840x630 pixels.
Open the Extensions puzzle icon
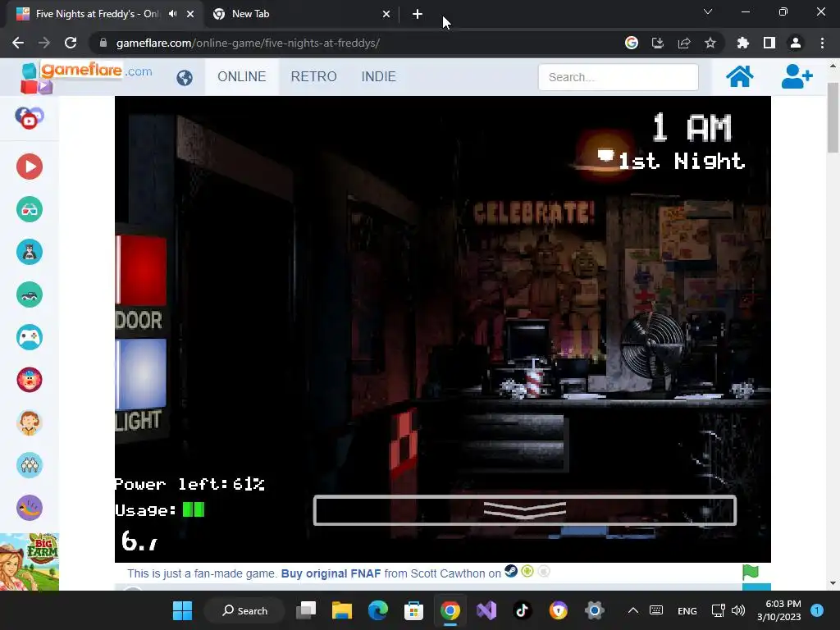[743, 43]
